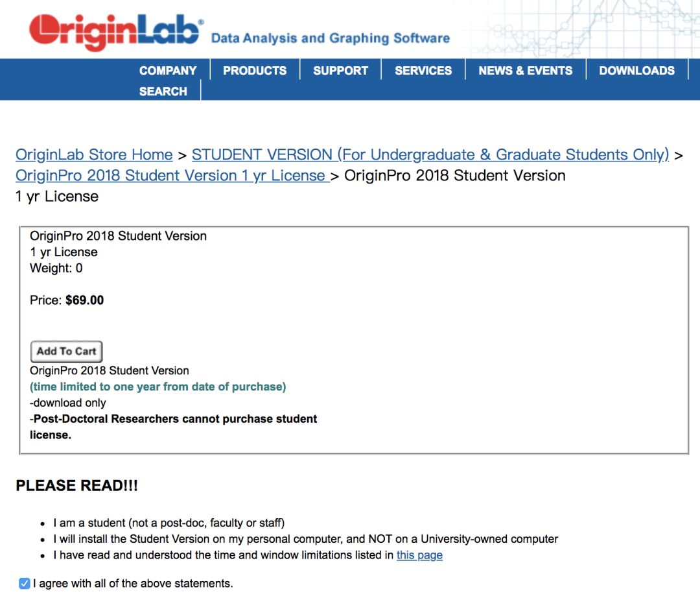Open the SUPPORT menu
Screen dimensions: 700x609
(x=340, y=71)
